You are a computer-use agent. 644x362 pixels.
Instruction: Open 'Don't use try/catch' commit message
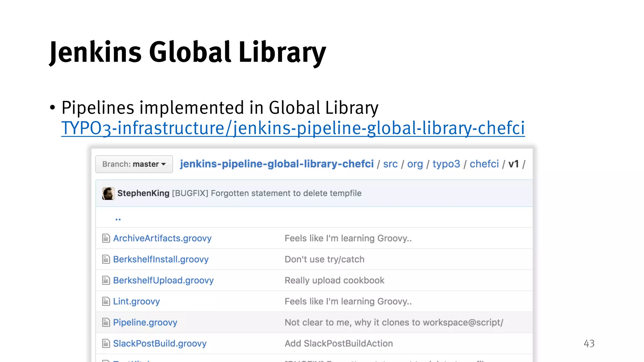[325, 260]
